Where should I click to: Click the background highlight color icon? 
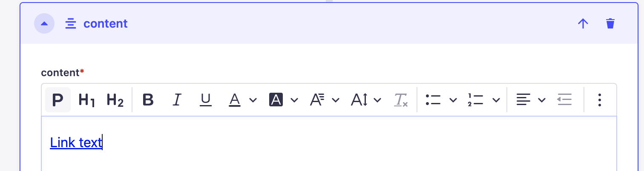click(x=276, y=100)
